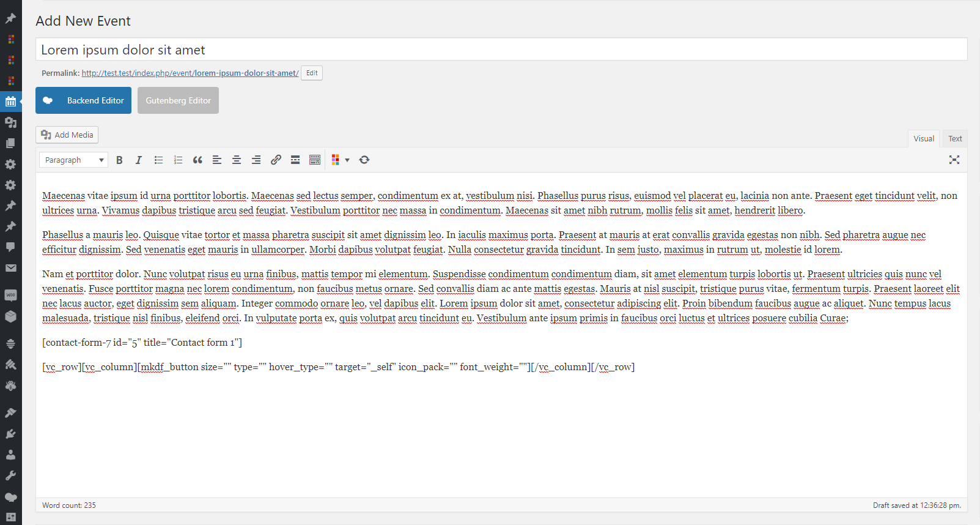The width and height of the screenshot is (980, 525).
Task: Toggle the toolbar kitchen sink
Action: pyautogui.click(x=315, y=160)
